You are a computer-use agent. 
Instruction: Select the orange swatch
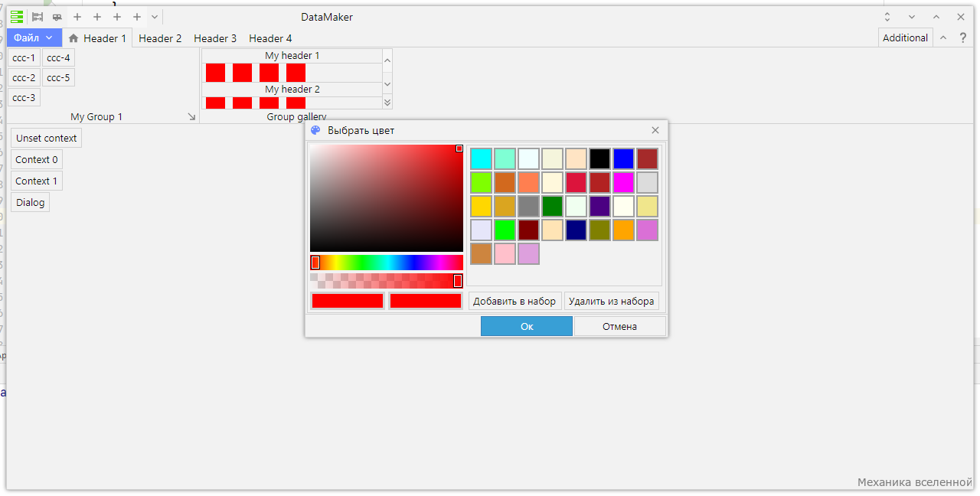tap(623, 230)
